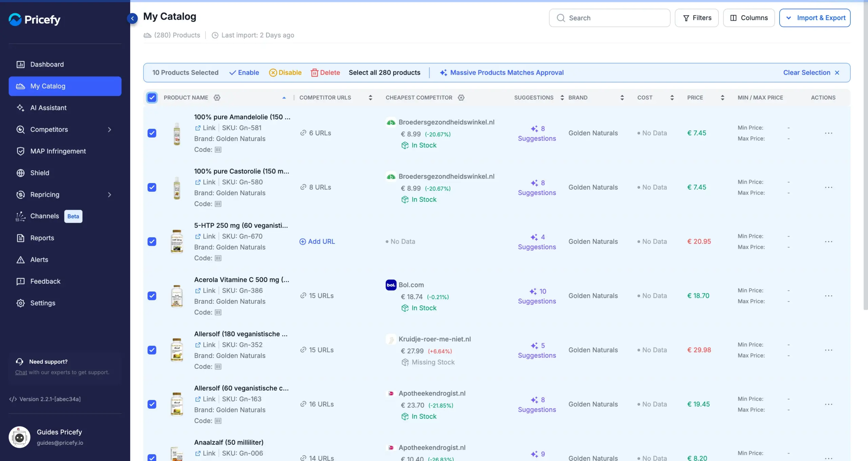
Task: Sort by Product Name arrow
Action: tap(284, 98)
